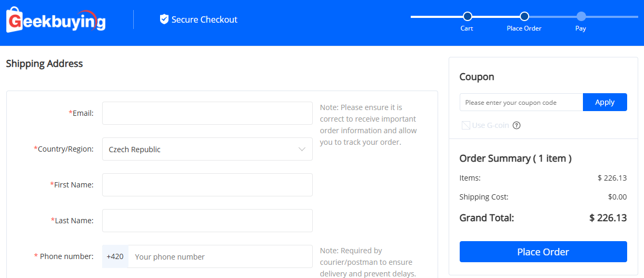The height and width of the screenshot is (278, 644).
Task: Click the +420 phone country code
Action: (115, 256)
